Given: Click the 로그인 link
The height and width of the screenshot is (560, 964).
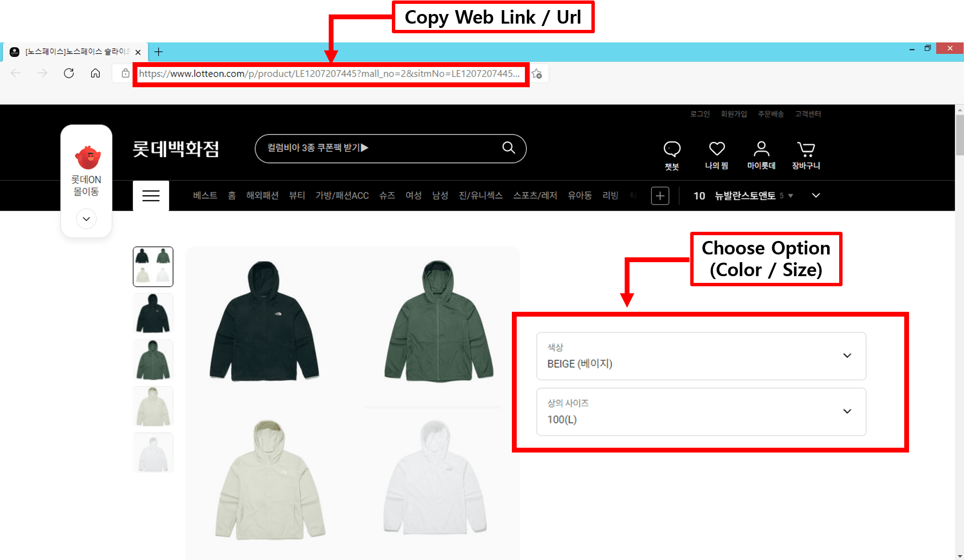Looking at the screenshot, I should click(x=699, y=114).
